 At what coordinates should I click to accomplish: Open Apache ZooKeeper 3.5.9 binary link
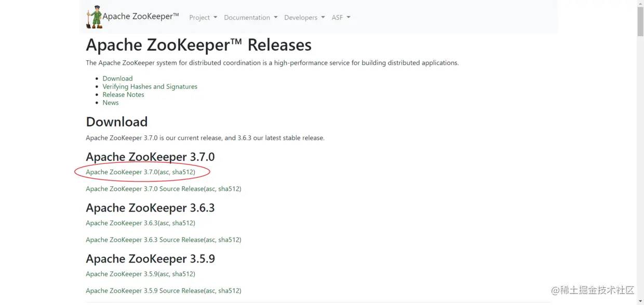click(x=122, y=274)
